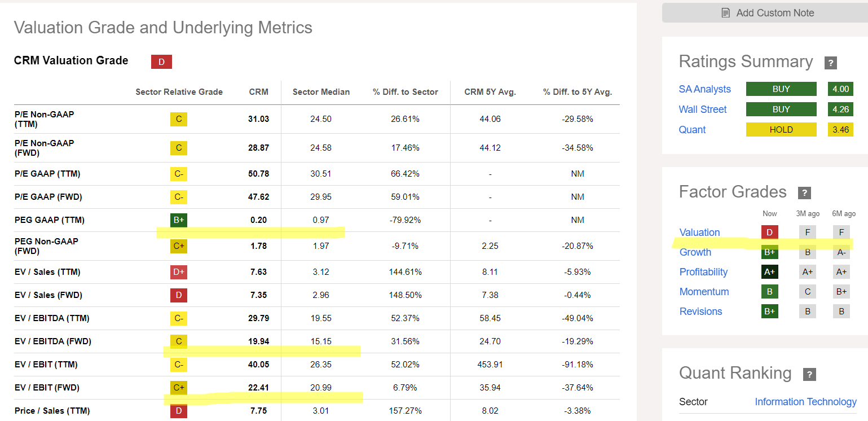Click the Quant Ranking help question mark icon

(x=809, y=374)
